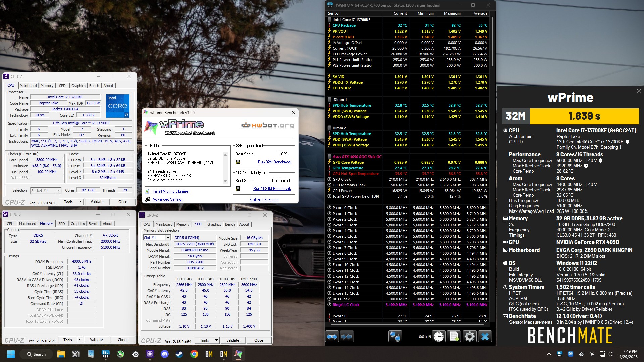Reset min/max values with HWiNFO clock icon
The image size is (644, 362).
pos(439,337)
